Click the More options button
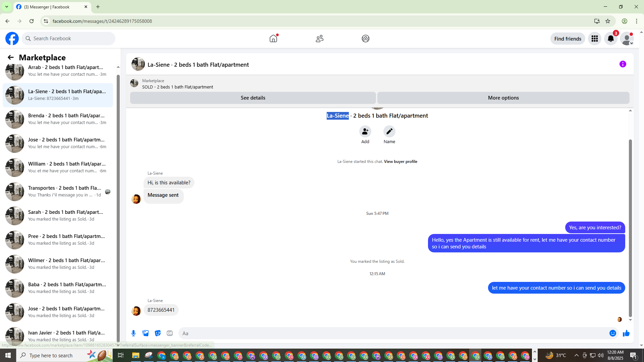The image size is (644, 362). (x=503, y=98)
